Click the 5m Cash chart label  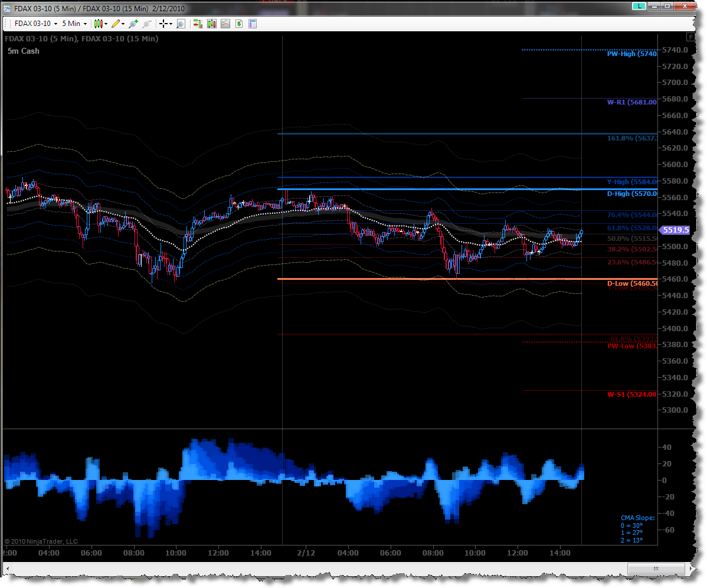point(24,51)
